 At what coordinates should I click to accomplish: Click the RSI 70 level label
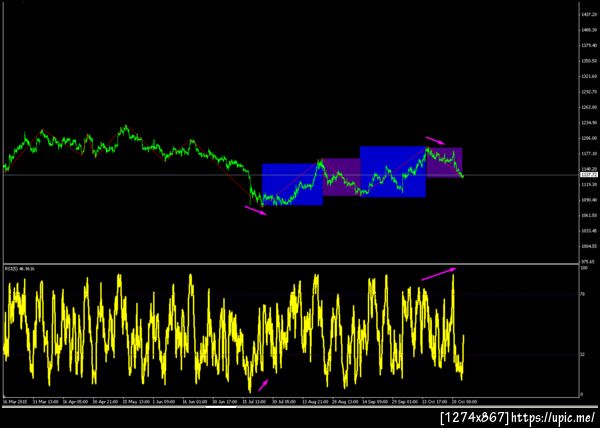pyautogui.click(x=583, y=294)
